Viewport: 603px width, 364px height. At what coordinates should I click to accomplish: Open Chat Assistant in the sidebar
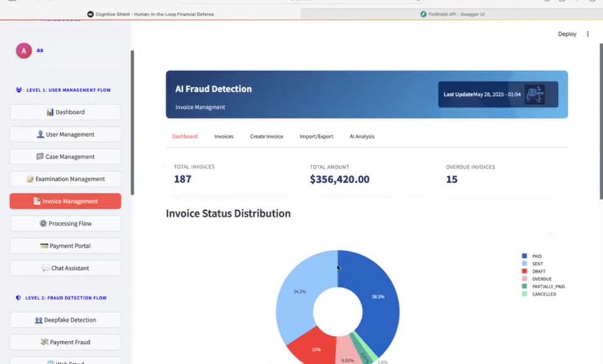(65, 268)
